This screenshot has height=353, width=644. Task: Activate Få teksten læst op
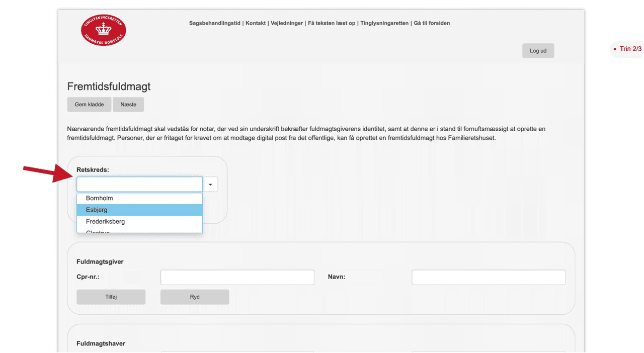(x=332, y=23)
